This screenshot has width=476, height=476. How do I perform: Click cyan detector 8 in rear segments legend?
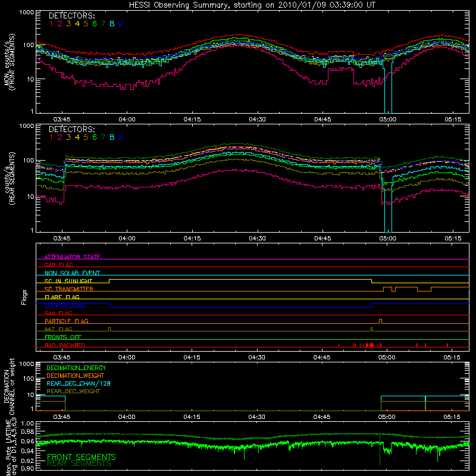(112, 137)
